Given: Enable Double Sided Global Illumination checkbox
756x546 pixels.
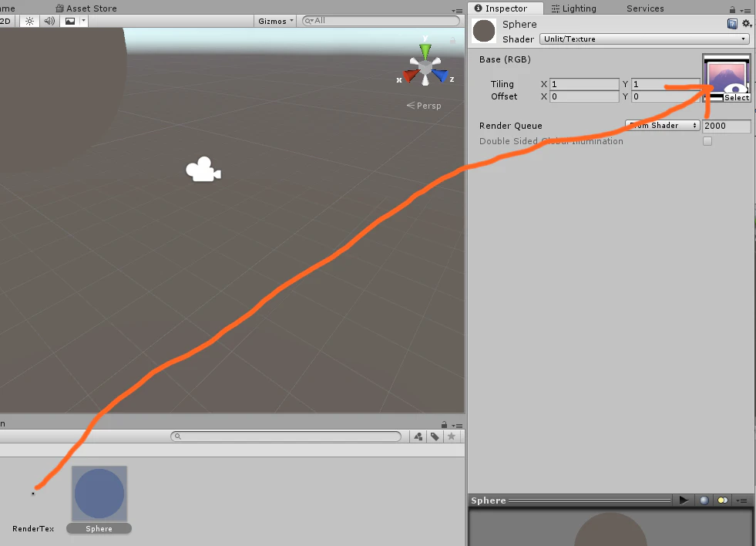Looking at the screenshot, I should point(707,141).
